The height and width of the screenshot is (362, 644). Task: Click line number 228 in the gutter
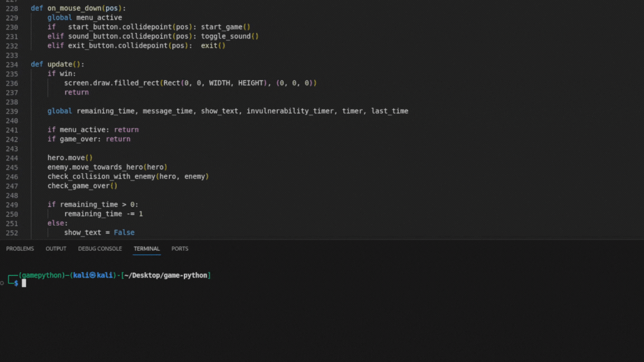[x=12, y=8]
